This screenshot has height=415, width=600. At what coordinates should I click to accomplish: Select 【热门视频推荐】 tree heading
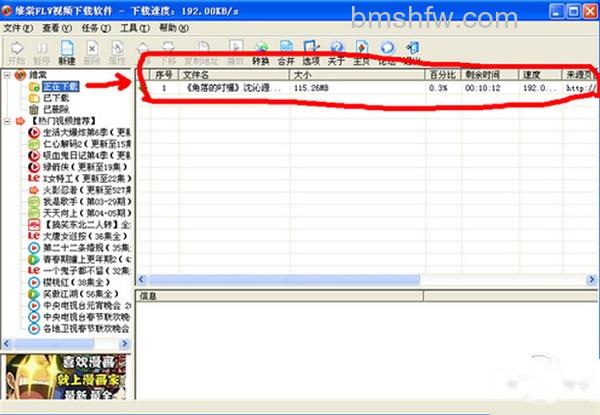point(63,121)
